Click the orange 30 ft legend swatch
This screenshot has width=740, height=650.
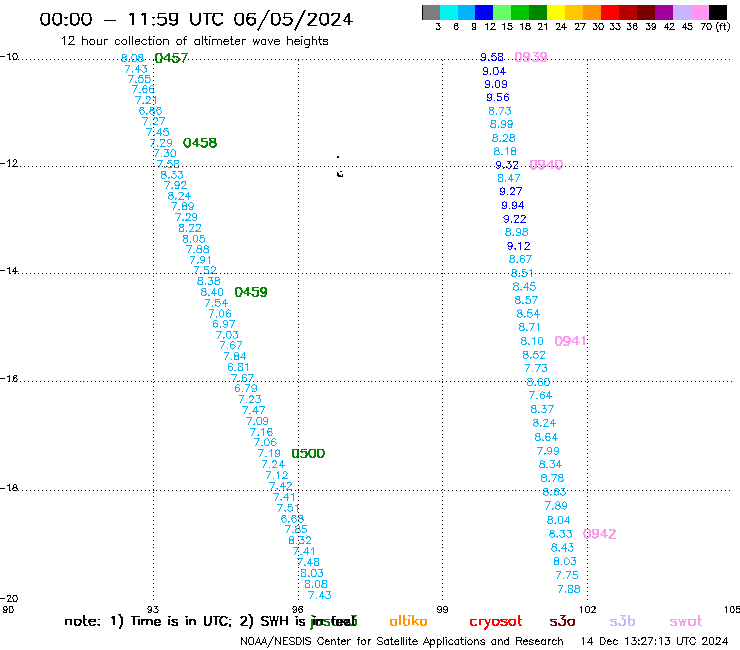pyautogui.click(x=591, y=12)
